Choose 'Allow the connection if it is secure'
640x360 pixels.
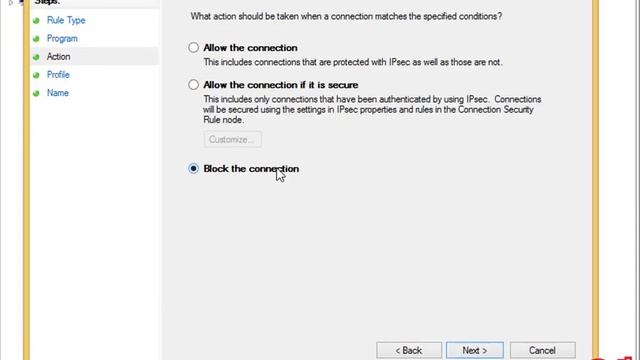point(193,84)
